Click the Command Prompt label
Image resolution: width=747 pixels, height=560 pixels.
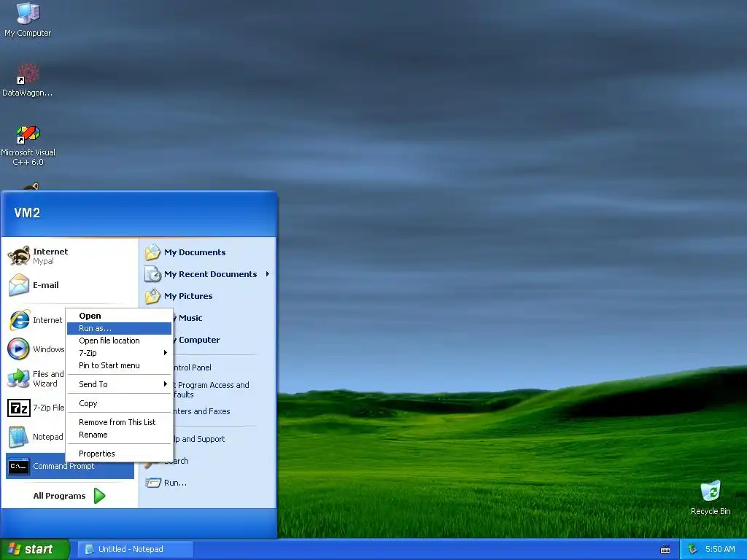tap(63, 466)
